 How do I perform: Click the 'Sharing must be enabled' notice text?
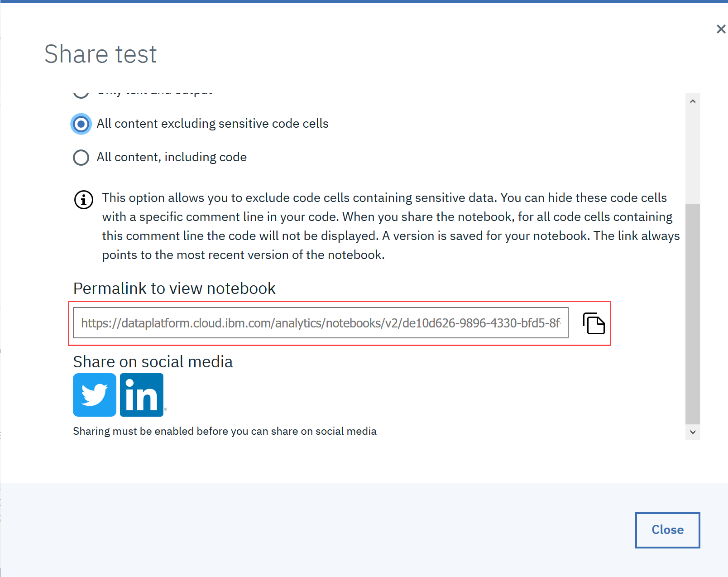point(225,431)
